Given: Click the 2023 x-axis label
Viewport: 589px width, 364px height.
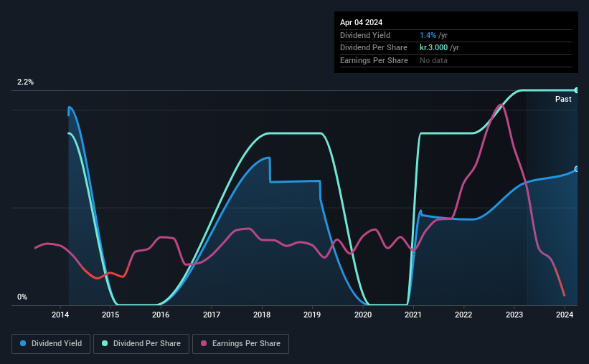Looking at the screenshot, I should pyautogui.click(x=514, y=315).
